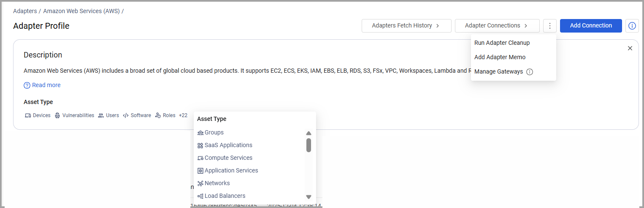Click the Roles label
This screenshot has height=208, width=644.
(169, 115)
